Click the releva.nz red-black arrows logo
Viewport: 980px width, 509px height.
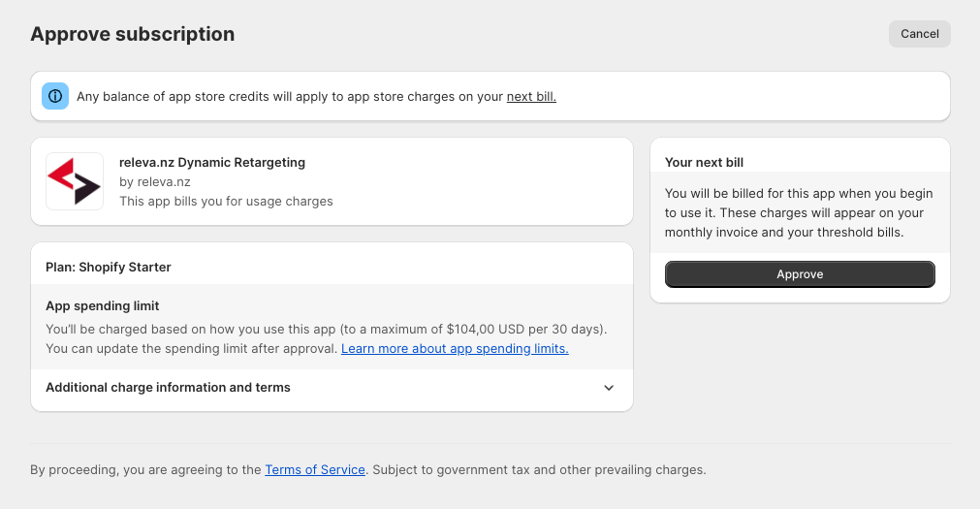75,181
